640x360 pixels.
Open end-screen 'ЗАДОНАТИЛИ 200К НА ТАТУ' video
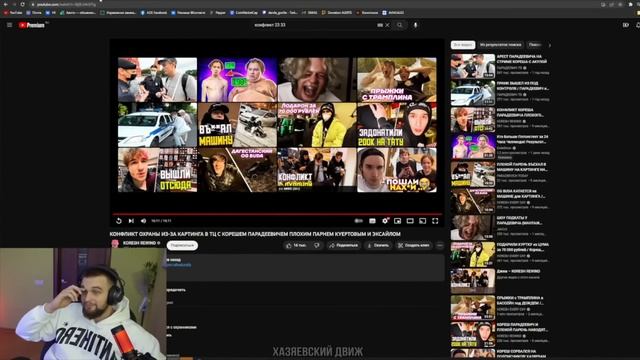coord(397,125)
